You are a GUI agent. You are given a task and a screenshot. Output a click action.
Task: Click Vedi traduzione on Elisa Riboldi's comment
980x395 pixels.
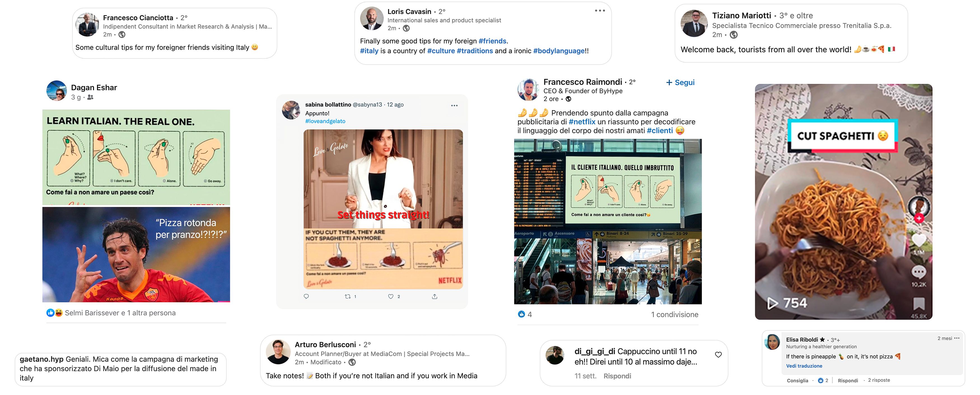[804, 366]
